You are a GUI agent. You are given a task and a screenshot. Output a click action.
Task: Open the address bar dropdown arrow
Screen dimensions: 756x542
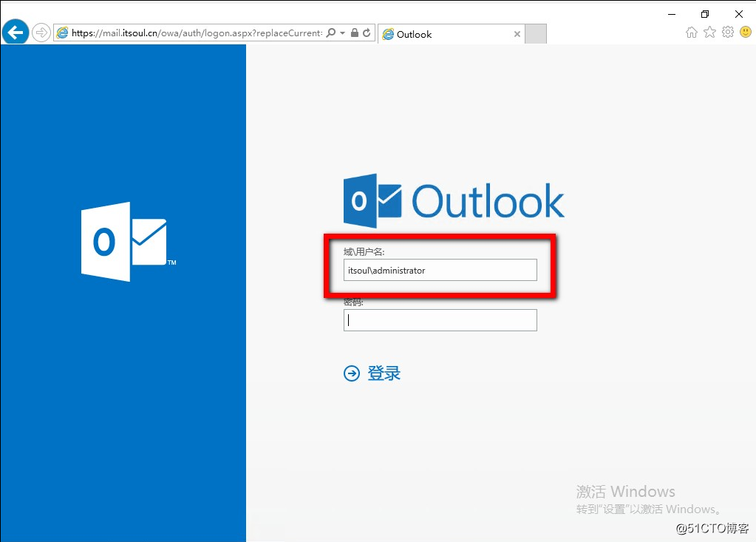342,33
